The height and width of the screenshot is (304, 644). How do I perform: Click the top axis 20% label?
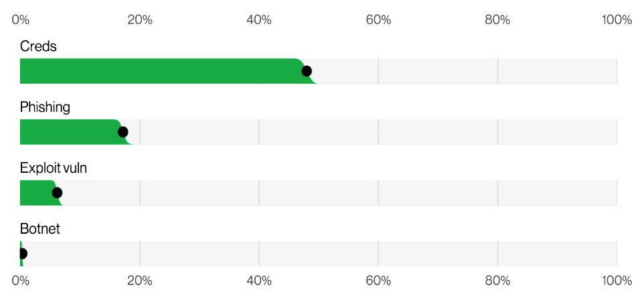pyautogui.click(x=140, y=19)
